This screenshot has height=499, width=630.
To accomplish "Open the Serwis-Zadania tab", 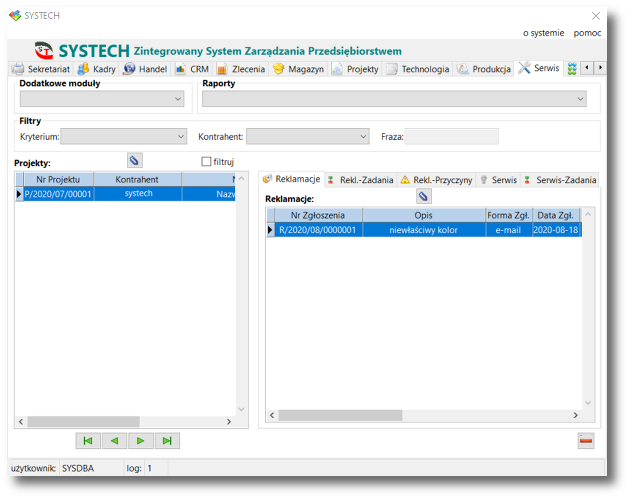I will point(560,180).
